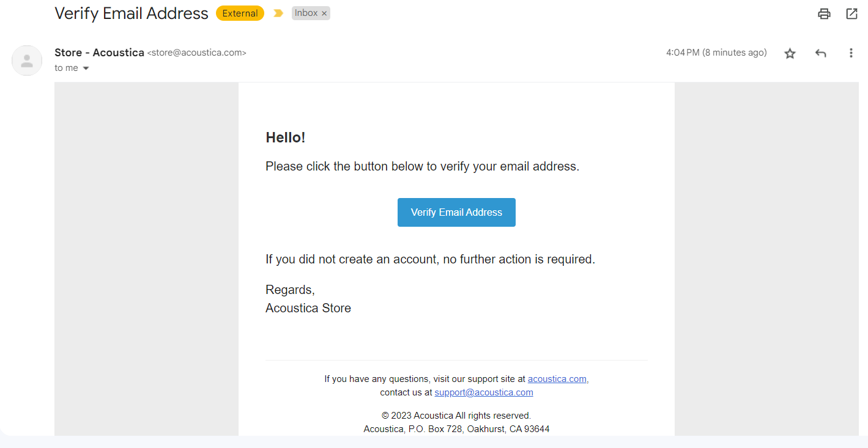
Task: Print this email with the printer icon
Action: point(825,13)
